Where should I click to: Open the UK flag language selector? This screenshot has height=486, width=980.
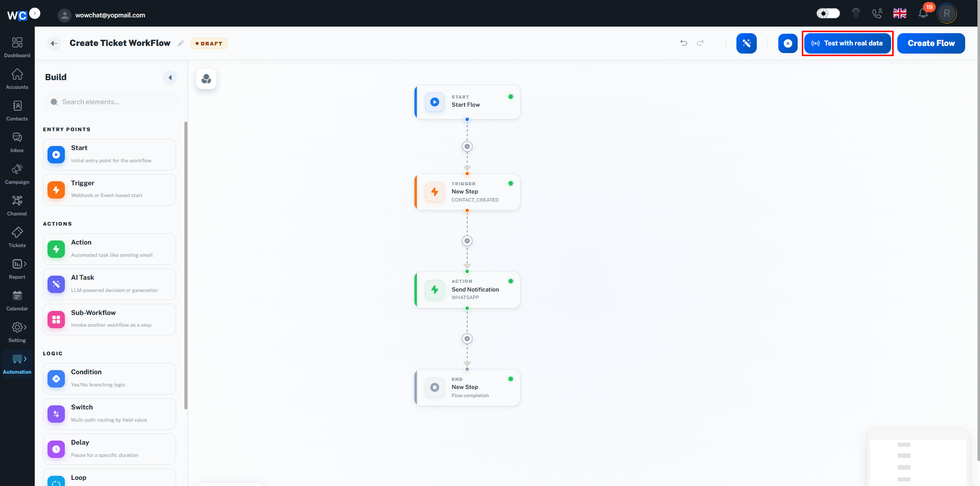point(900,13)
